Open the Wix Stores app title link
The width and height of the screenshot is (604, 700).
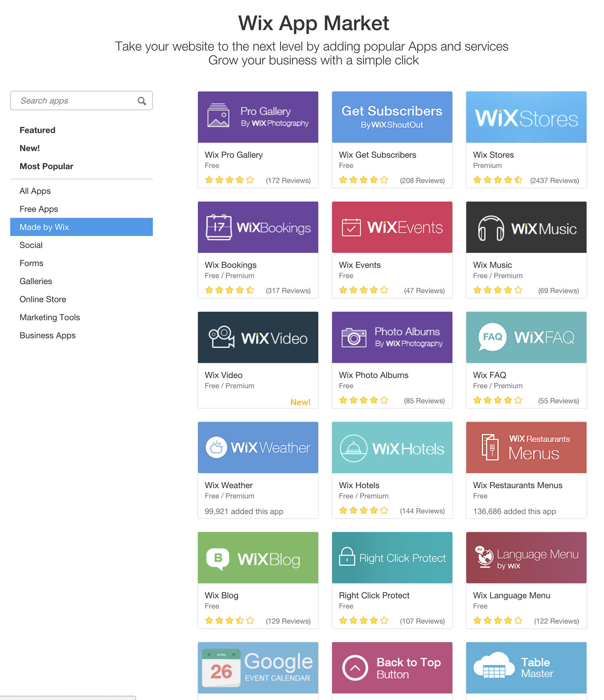pyautogui.click(x=493, y=155)
